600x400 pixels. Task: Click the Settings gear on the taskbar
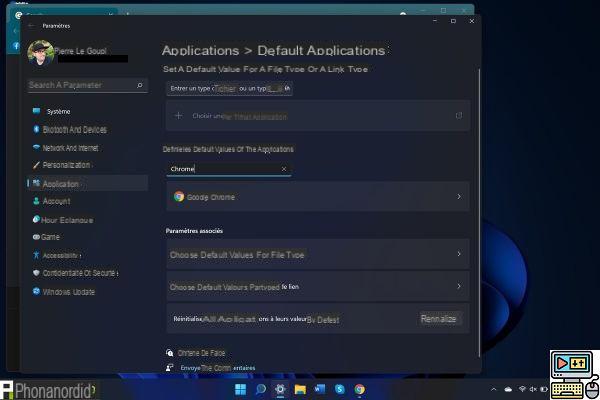click(x=280, y=389)
